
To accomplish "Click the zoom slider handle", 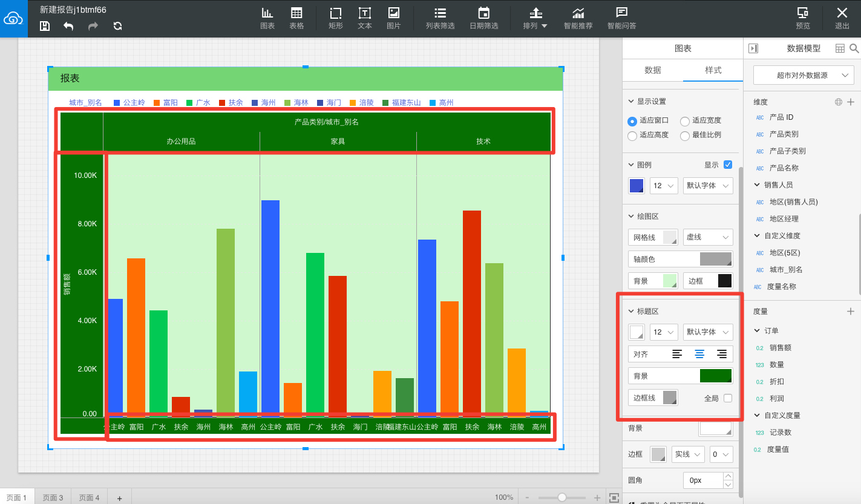I will 562,497.
